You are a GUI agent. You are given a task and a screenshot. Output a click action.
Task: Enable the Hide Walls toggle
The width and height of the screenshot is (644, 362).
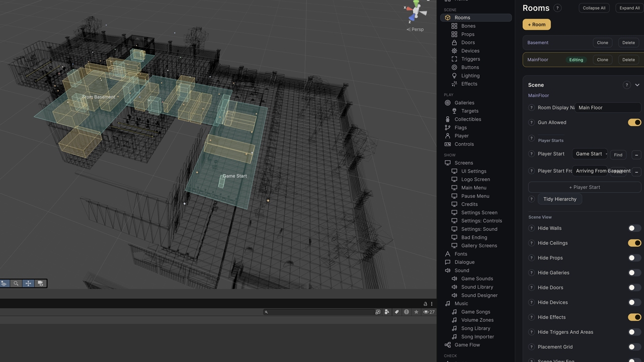tap(634, 228)
